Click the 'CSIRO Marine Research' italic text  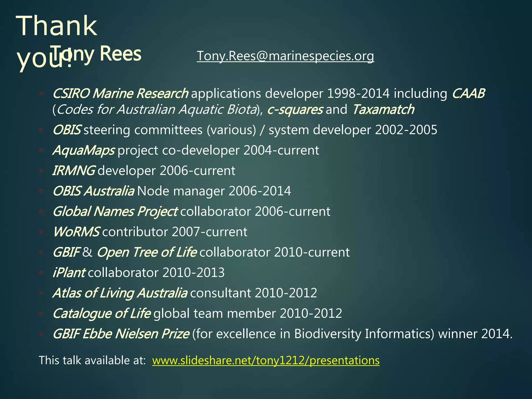tap(121, 94)
